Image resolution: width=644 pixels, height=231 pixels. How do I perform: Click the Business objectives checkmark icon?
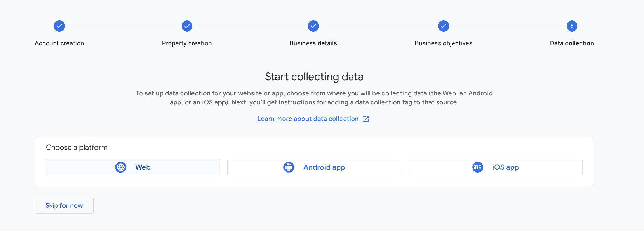point(443,26)
